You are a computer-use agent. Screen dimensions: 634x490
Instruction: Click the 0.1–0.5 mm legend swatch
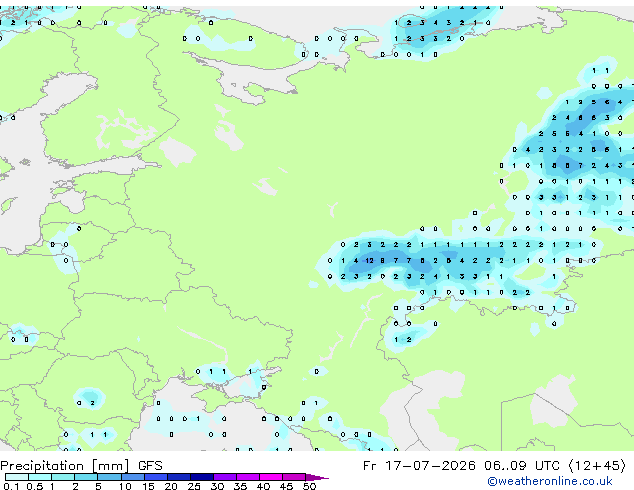coord(17,477)
